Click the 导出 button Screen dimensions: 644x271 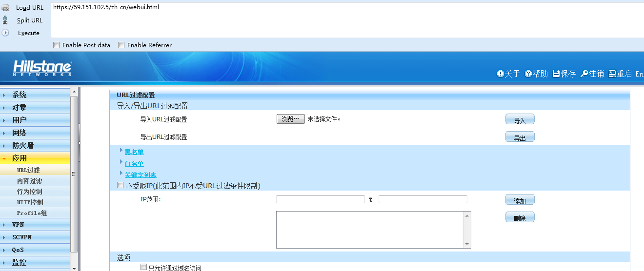520,137
